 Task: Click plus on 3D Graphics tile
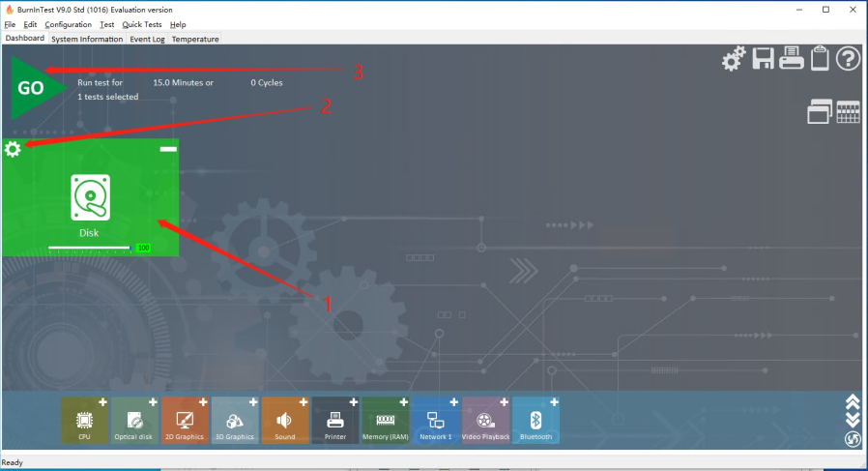pos(253,402)
